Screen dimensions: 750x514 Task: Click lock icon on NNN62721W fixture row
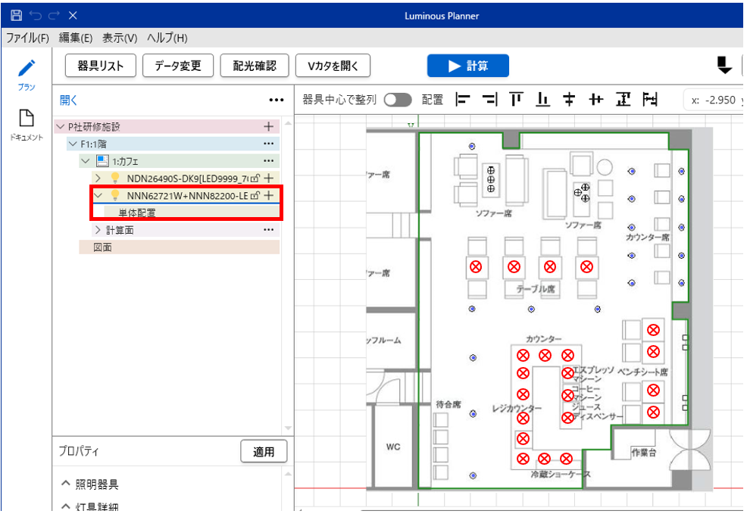click(255, 195)
